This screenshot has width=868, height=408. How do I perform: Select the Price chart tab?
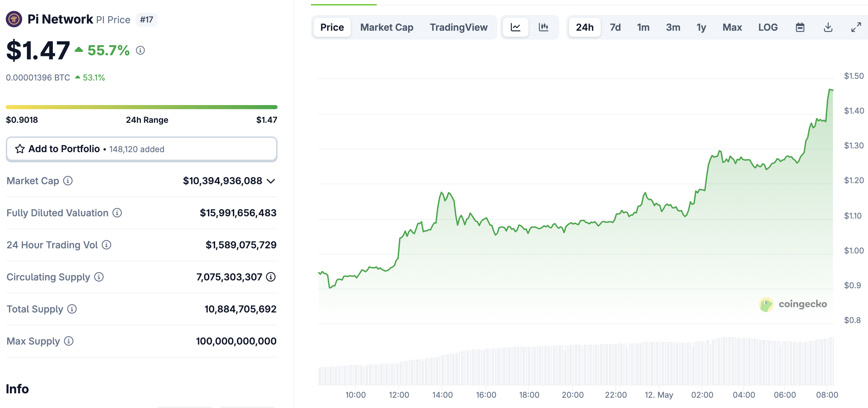[332, 27]
